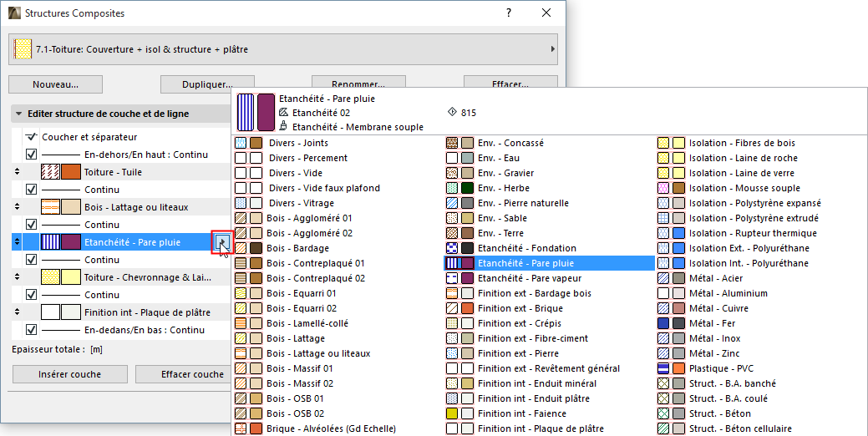Click Env. - Pierre naturelle hatch icon
This screenshot has width=868, height=436.
coord(452,203)
